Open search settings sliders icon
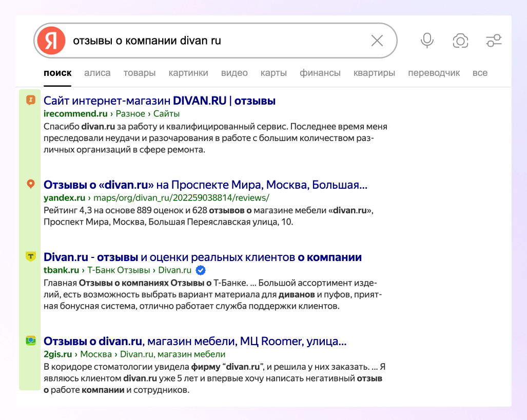527x420 pixels. 494,41
